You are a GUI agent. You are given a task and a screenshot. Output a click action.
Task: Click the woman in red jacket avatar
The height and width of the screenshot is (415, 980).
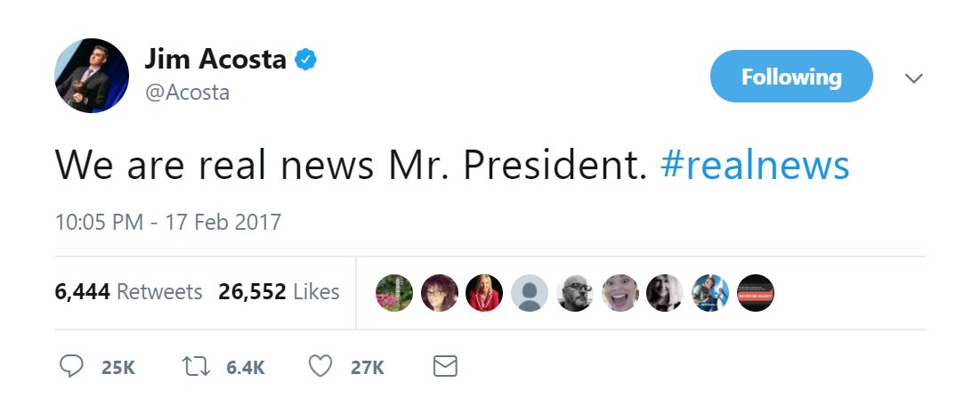click(484, 292)
